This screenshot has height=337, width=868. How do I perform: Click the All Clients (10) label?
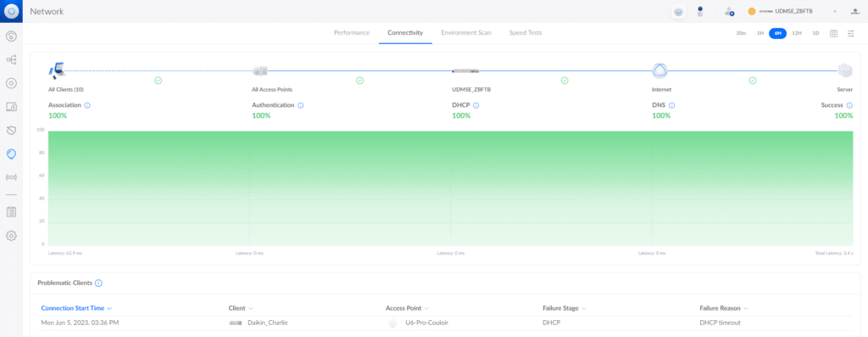[66, 89]
